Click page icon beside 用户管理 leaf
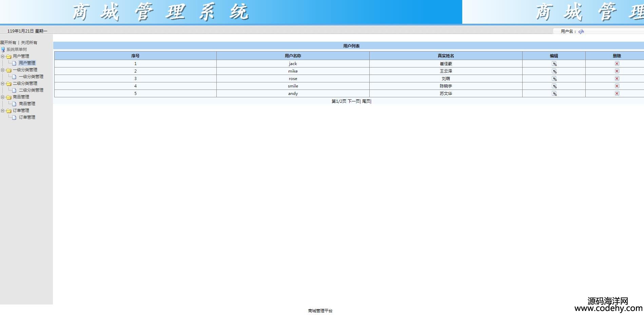 point(14,63)
